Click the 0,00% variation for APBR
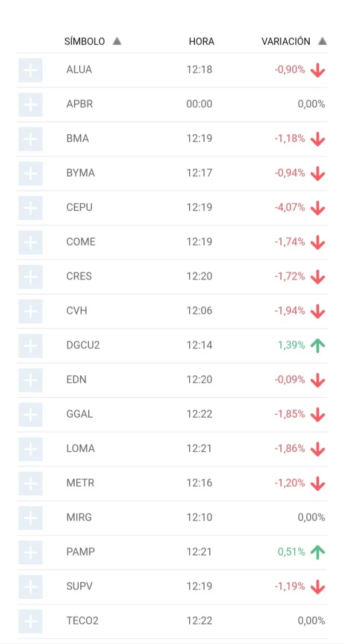The height and width of the screenshot is (644, 344). tap(311, 104)
